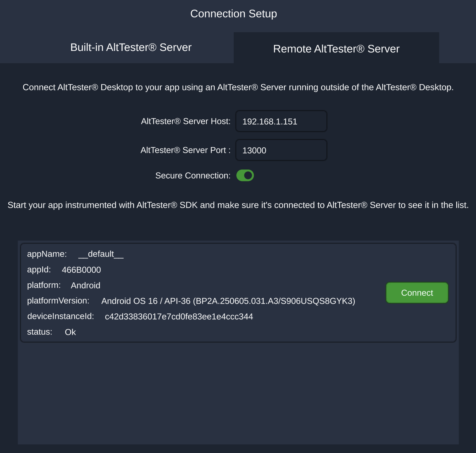Screen dimensions: 476x453
Task: Click the empty area below the app entry
Action: pyautogui.click(x=238, y=393)
